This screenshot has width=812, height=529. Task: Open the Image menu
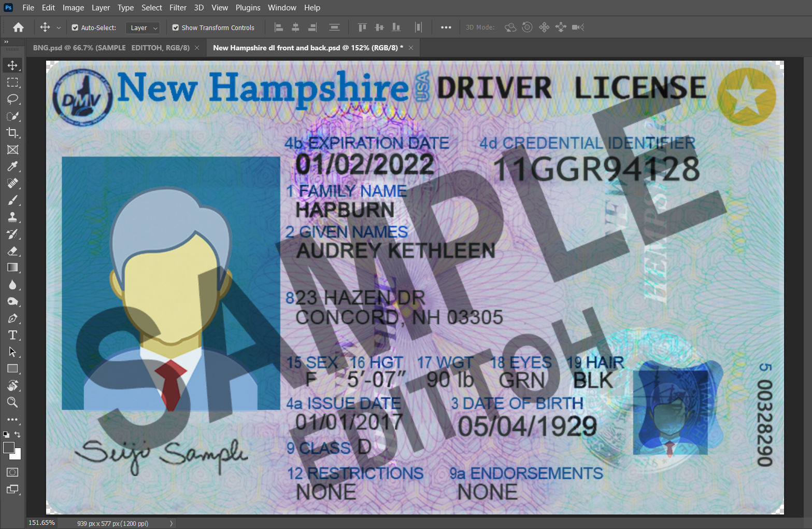(73, 8)
